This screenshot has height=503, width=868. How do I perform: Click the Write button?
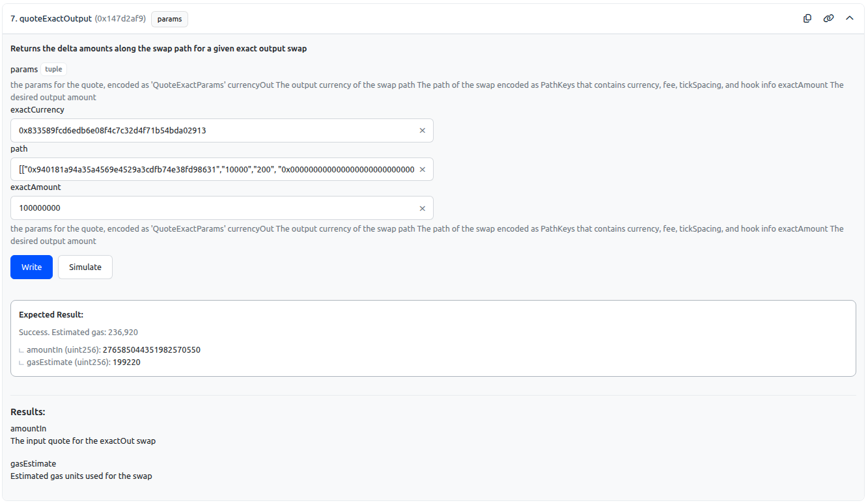pyautogui.click(x=31, y=267)
